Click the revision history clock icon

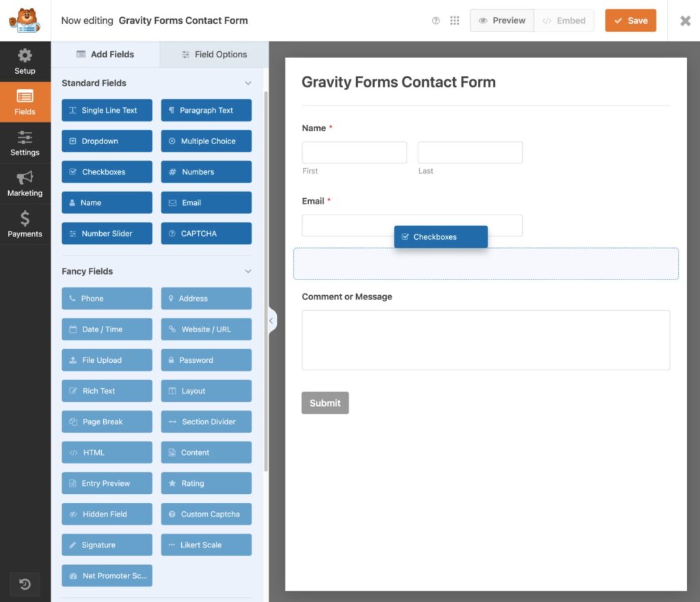[x=25, y=584]
